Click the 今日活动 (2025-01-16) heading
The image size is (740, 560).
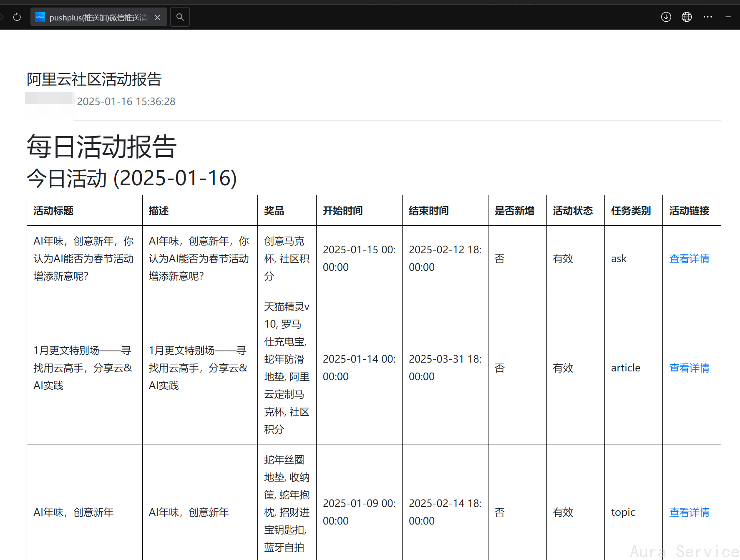pyautogui.click(x=132, y=178)
